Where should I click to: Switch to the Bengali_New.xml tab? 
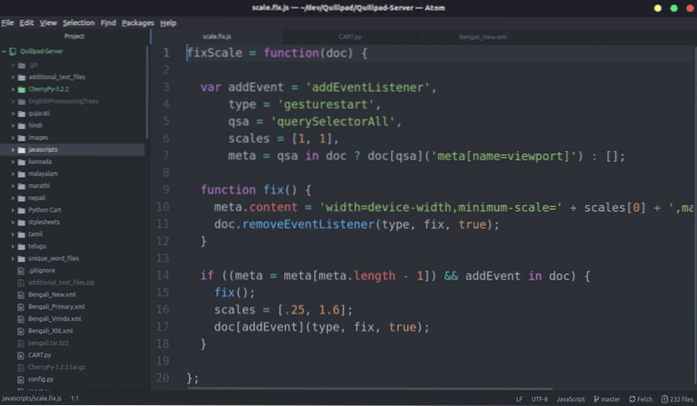coord(483,36)
